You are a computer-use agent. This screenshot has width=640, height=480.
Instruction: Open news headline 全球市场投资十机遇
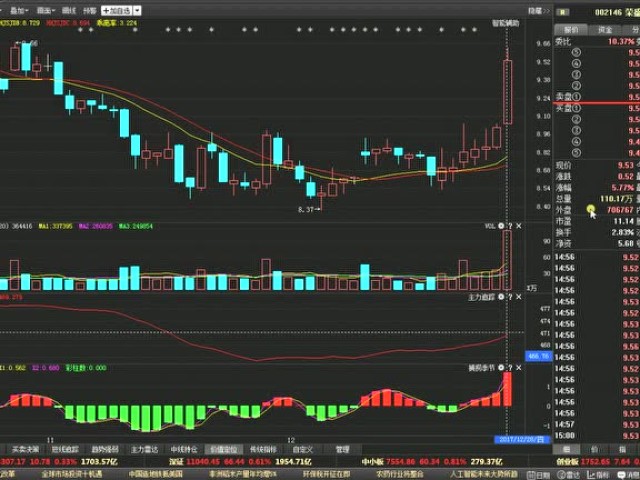pyautogui.click(x=72, y=475)
